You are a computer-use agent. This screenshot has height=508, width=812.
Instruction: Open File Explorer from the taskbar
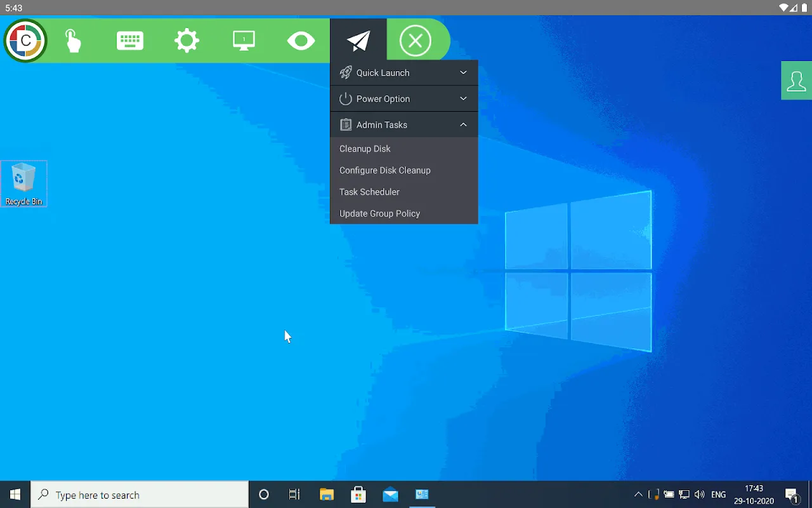[327, 495]
